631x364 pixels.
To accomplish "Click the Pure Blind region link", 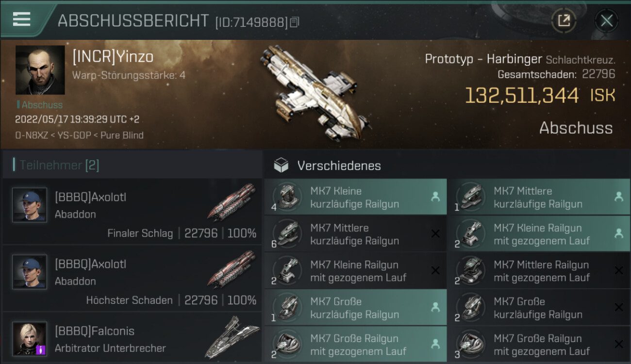I will coord(122,135).
